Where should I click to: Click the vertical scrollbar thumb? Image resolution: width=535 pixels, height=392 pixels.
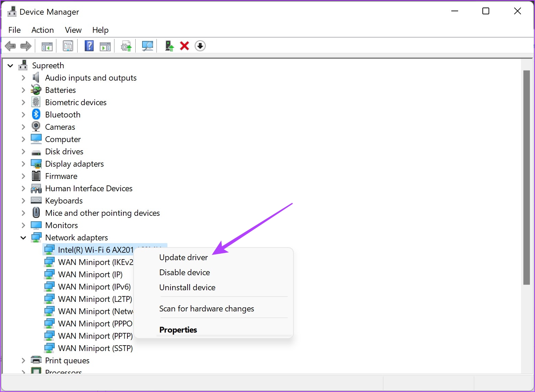(526, 178)
